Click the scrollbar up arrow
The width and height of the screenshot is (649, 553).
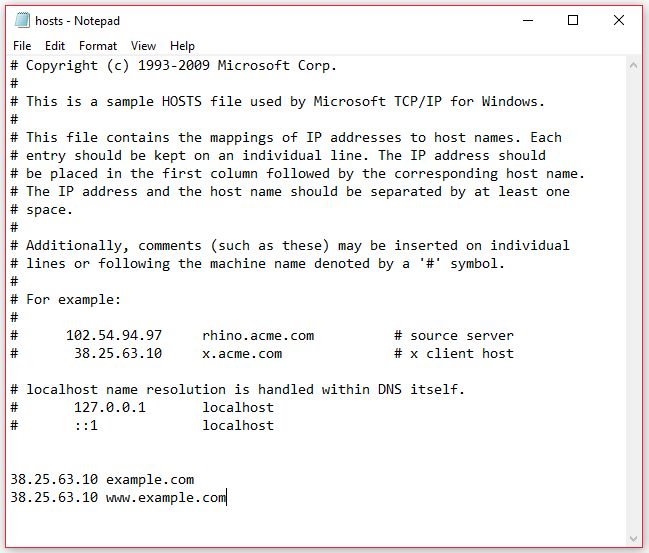coord(634,64)
